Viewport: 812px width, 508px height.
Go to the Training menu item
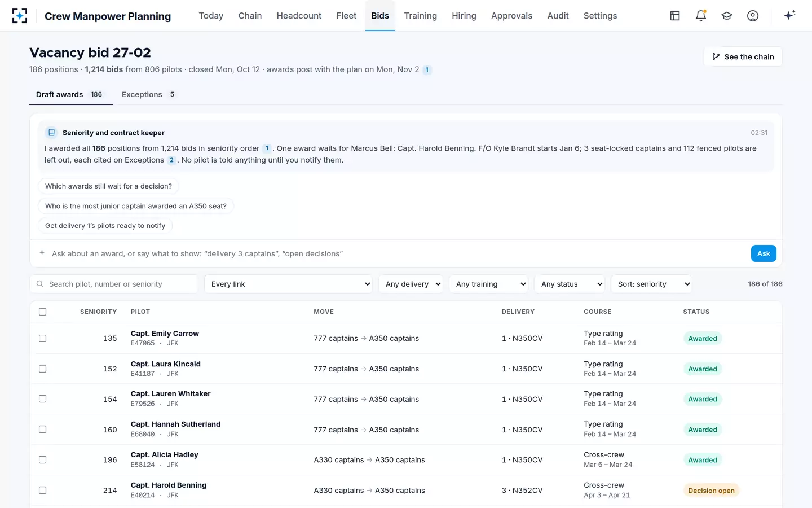point(420,16)
